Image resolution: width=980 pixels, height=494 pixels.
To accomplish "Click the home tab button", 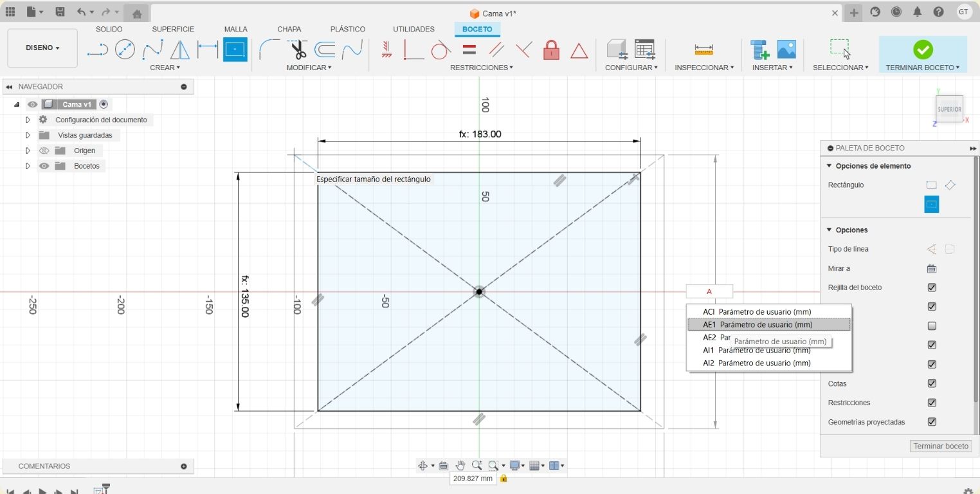I will click(x=136, y=14).
